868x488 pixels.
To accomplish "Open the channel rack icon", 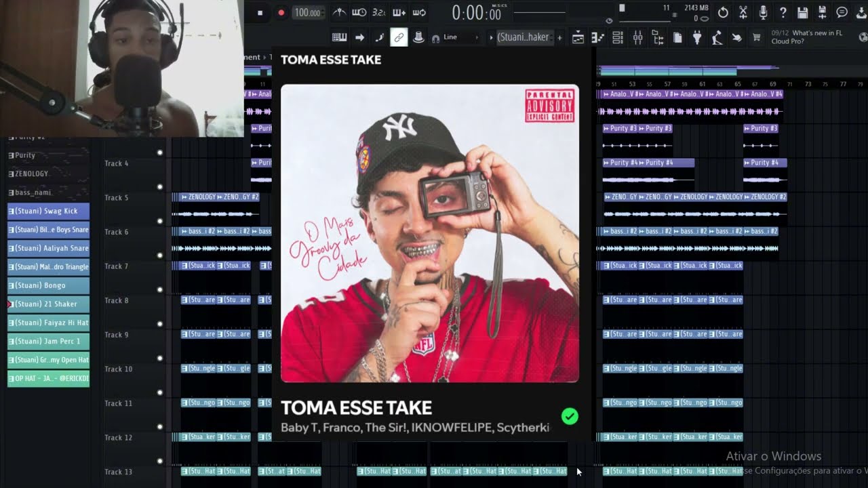I will tap(618, 38).
